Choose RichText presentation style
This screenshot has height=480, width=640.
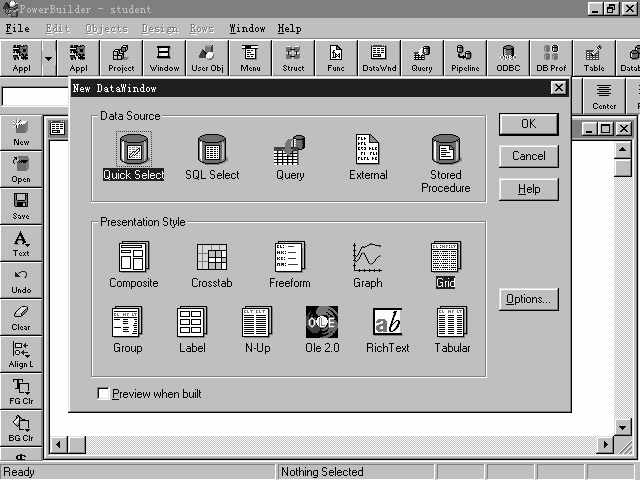387,329
